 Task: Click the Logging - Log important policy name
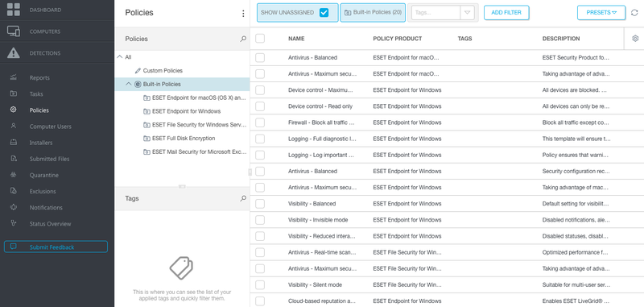320,155
